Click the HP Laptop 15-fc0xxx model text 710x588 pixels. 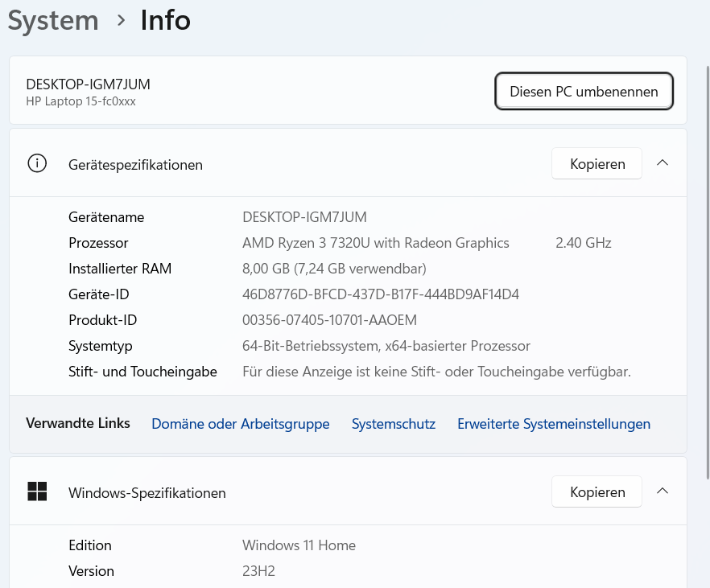click(80, 101)
